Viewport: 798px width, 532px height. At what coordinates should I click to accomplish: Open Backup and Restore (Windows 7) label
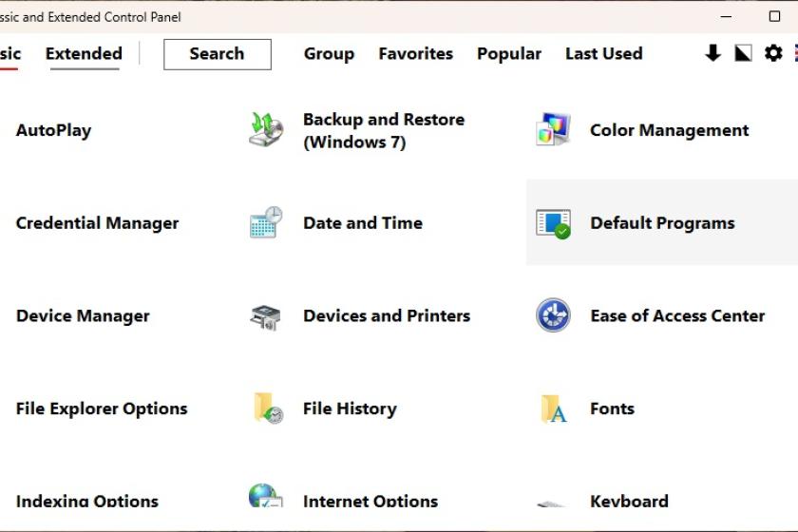tap(384, 130)
